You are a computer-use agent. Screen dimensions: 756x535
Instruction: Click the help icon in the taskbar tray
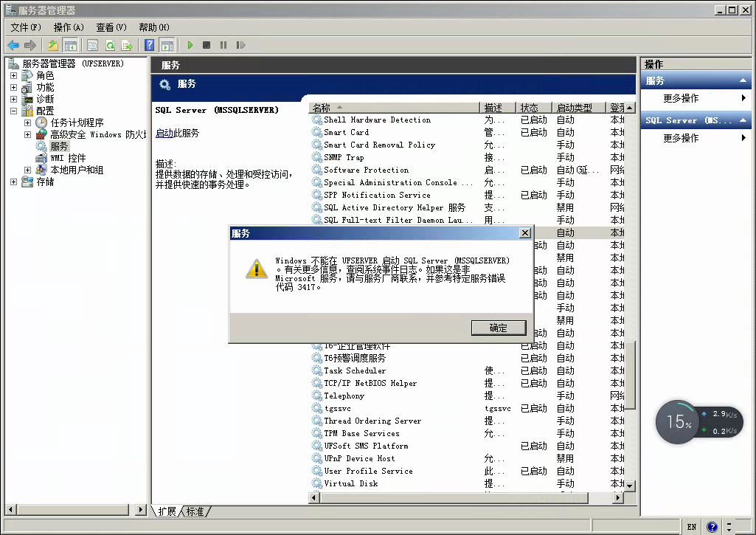click(712, 527)
